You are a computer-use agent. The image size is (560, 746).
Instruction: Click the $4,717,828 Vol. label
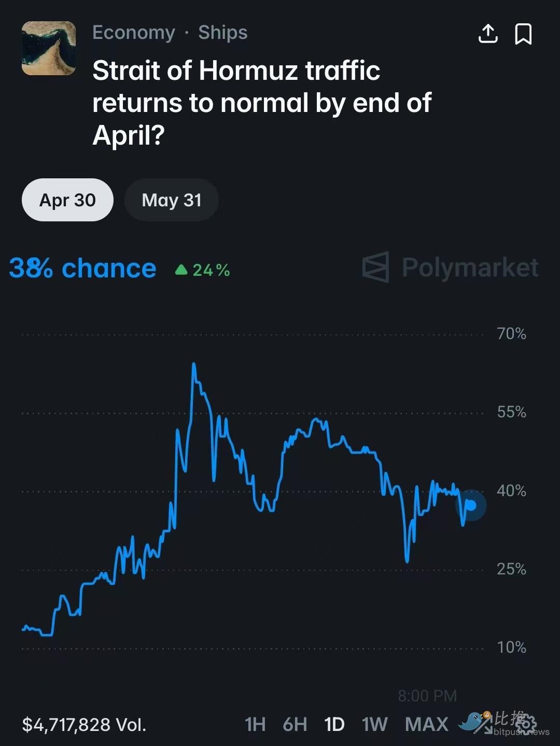click(84, 725)
